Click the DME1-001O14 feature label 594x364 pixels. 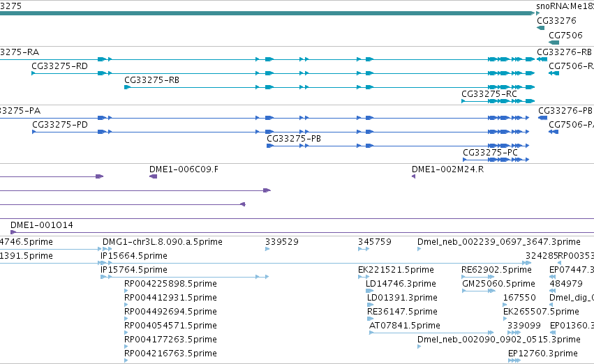point(42,225)
